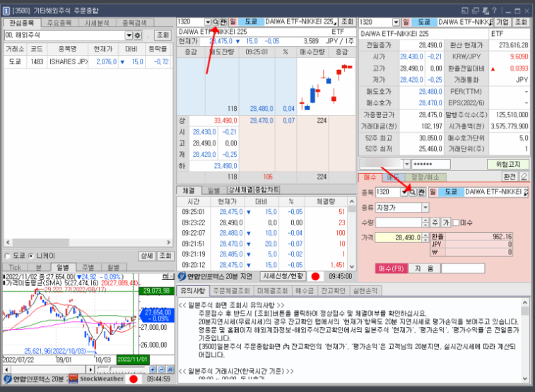Click the 일 market flag in buy order form
This screenshot has width=535, height=392.
[x=433, y=192]
